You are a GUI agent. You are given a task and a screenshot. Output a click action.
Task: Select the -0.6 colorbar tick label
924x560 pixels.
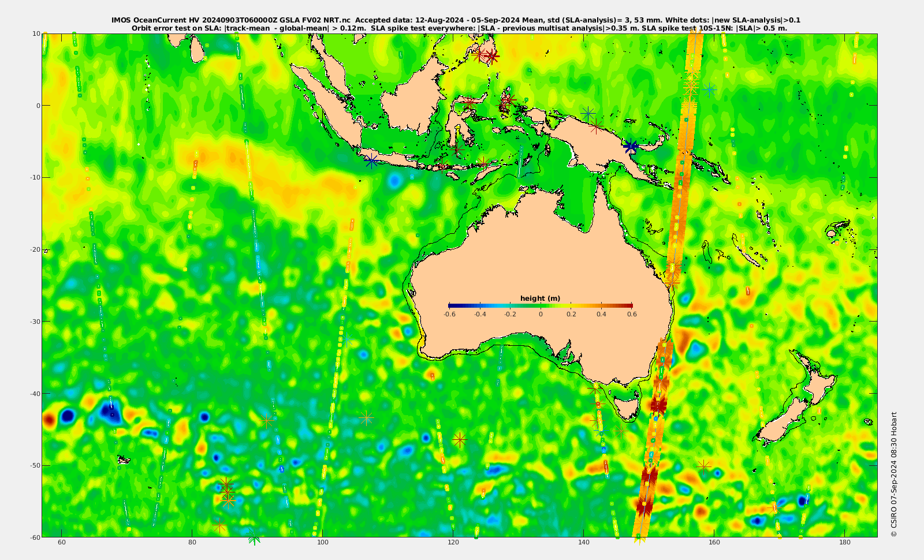[x=449, y=315]
